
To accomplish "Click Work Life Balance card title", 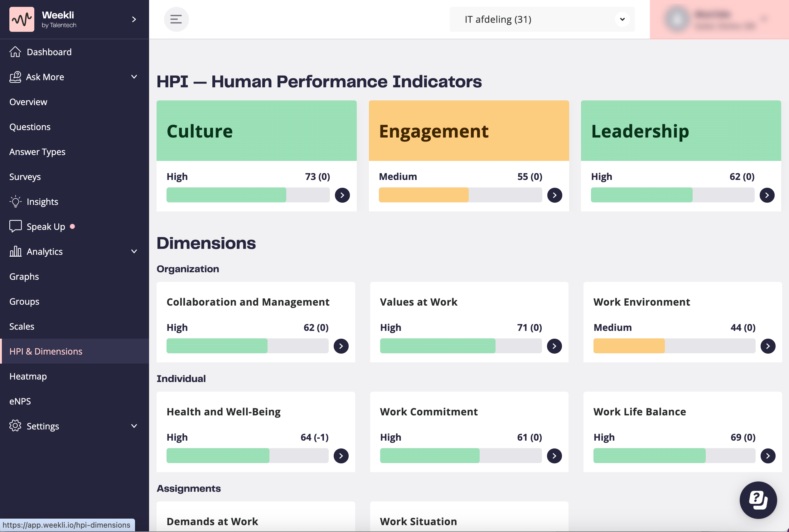I will pyautogui.click(x=639, y=412).
